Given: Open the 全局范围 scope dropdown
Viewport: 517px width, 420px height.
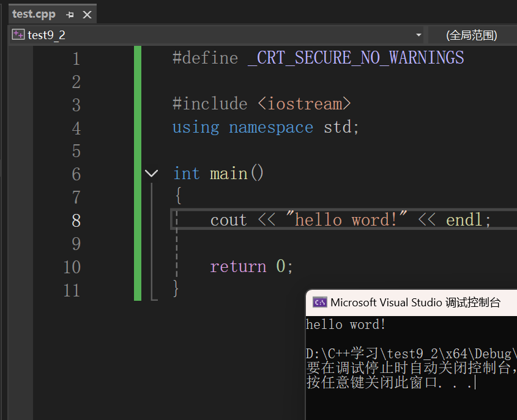Looking at the screenshot, I should pos(472,35).
